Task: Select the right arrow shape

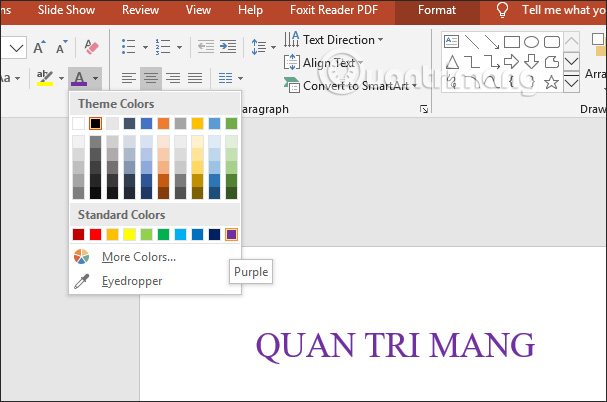Action: [511, 62]
